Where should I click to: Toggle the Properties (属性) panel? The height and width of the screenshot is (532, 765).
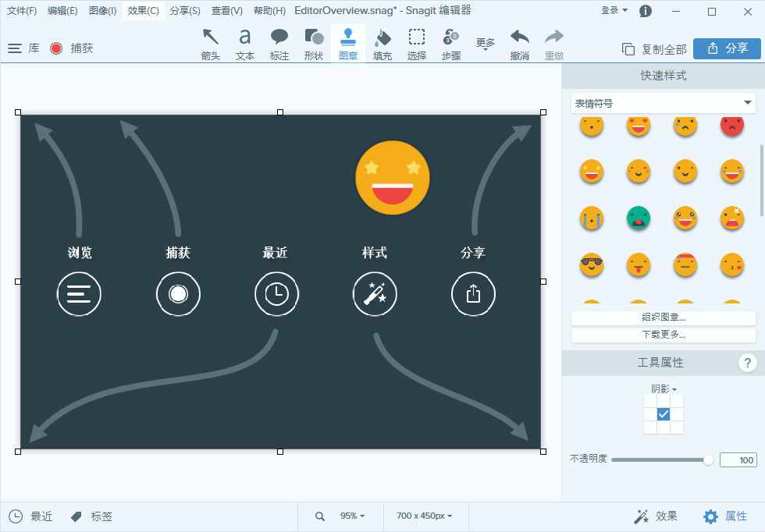[x=725, y=516]
